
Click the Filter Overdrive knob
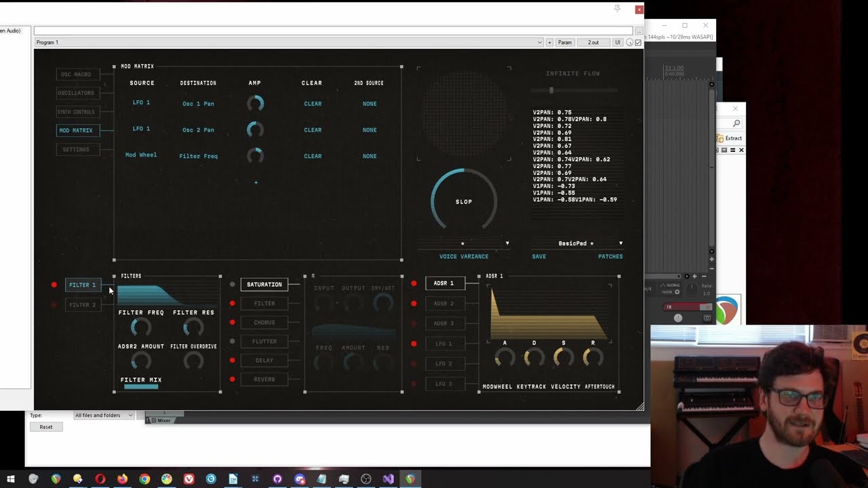[193, 361]
